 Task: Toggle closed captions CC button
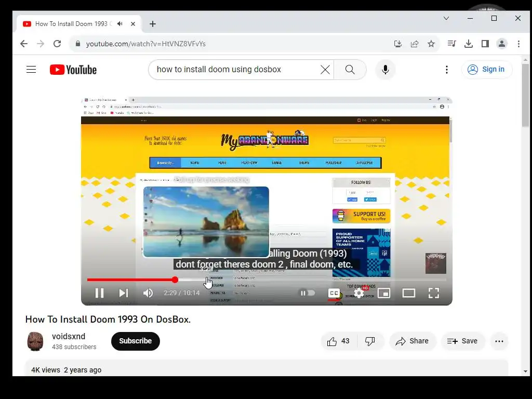tap(334, 293)
